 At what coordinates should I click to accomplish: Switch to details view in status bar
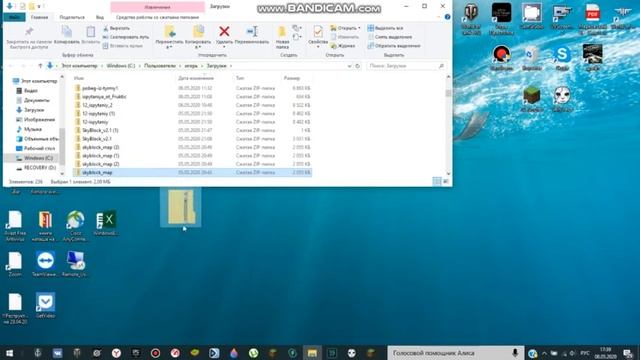pyautogui.click(x=437, y=182)
